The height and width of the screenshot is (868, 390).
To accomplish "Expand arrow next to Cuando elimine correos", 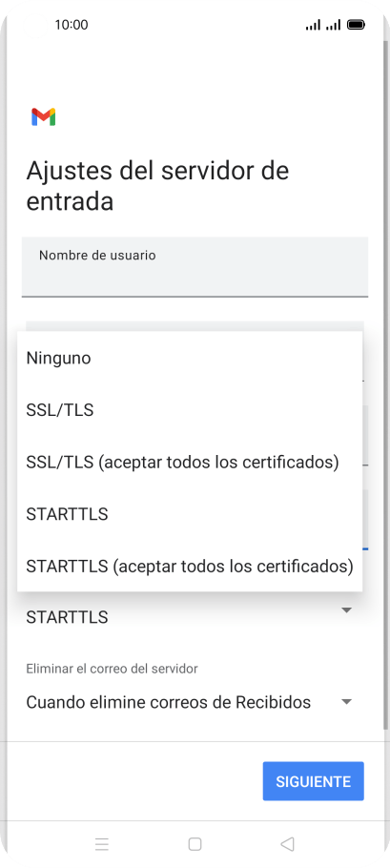I will (x=346, y=702).
